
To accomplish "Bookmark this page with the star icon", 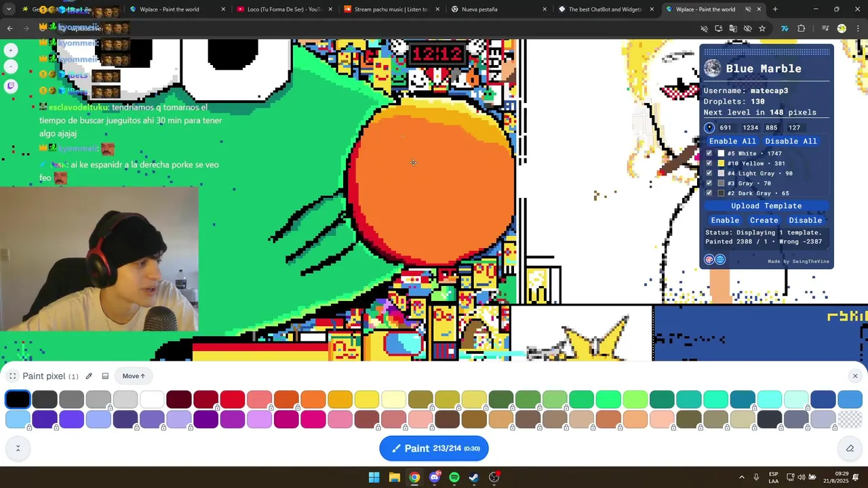I will (x=762, y=28).
